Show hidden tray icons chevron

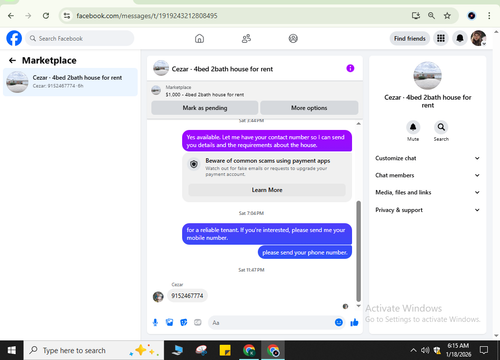(413, 350)
